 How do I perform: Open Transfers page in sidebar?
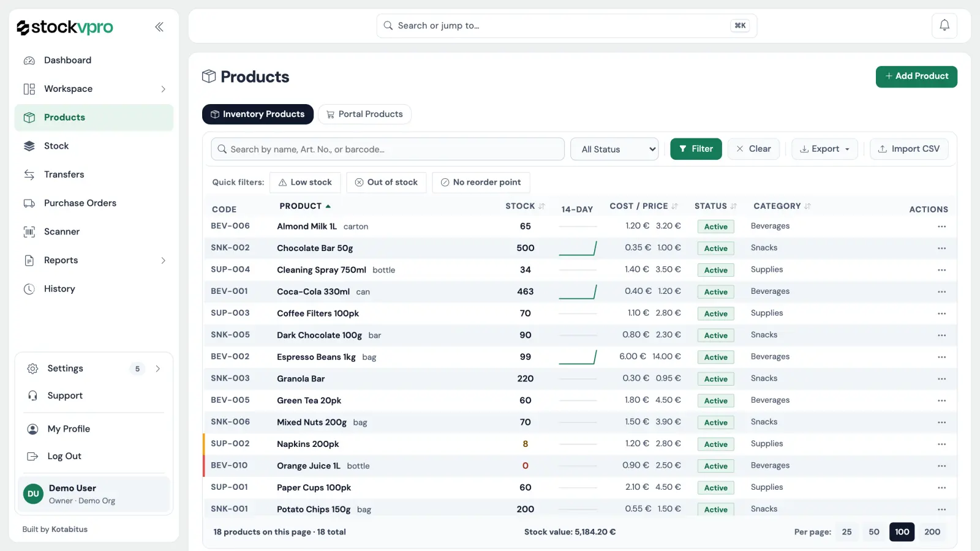coord(94,174)
